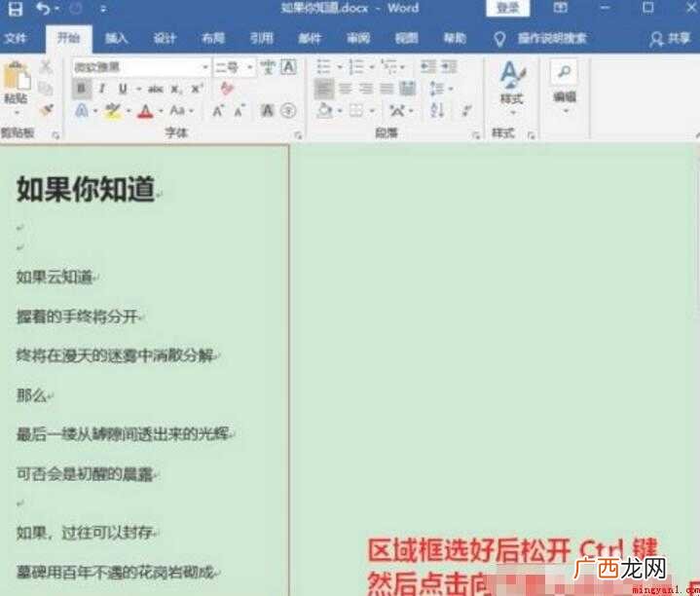Open the Quick Access Toolbar customize dropdown
Viewport: 700px width, 596px height.
(x=103, y=9)
